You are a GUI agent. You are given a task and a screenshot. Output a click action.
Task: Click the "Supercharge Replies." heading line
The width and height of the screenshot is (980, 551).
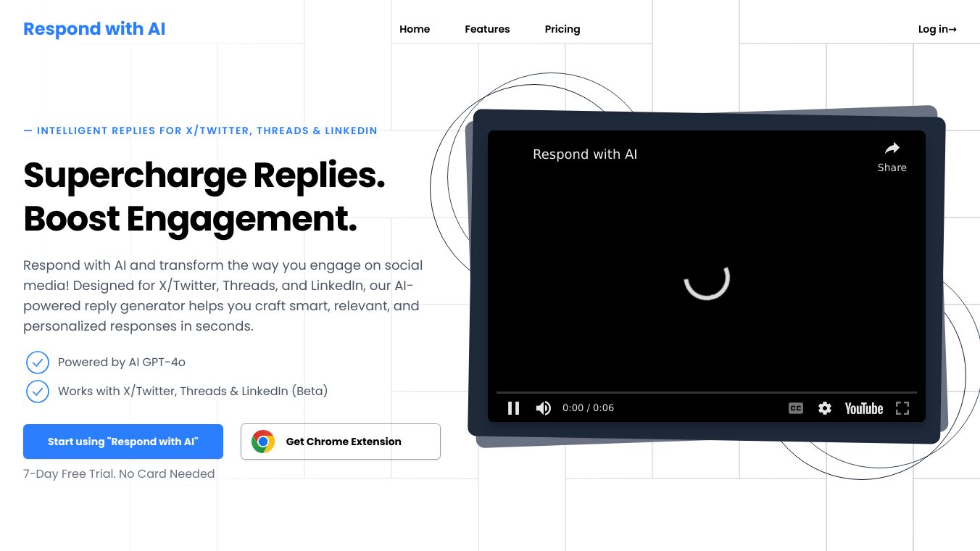point(204,175)
